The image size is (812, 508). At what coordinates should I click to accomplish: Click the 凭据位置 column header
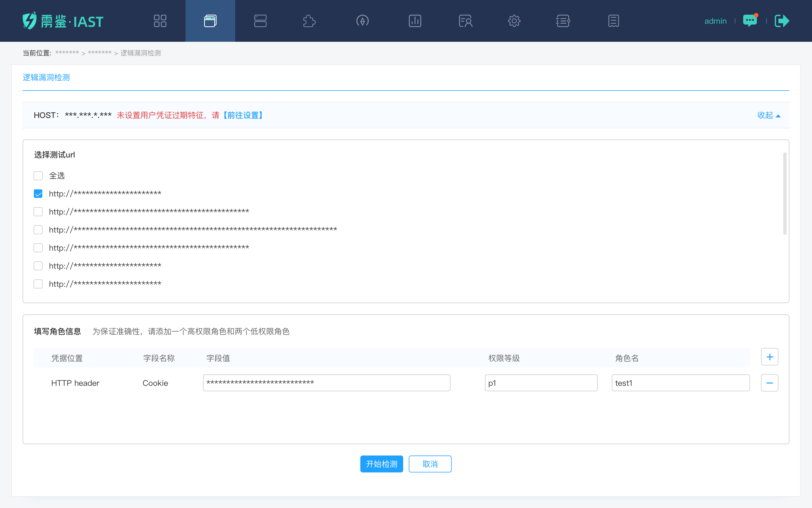[67, 358]
